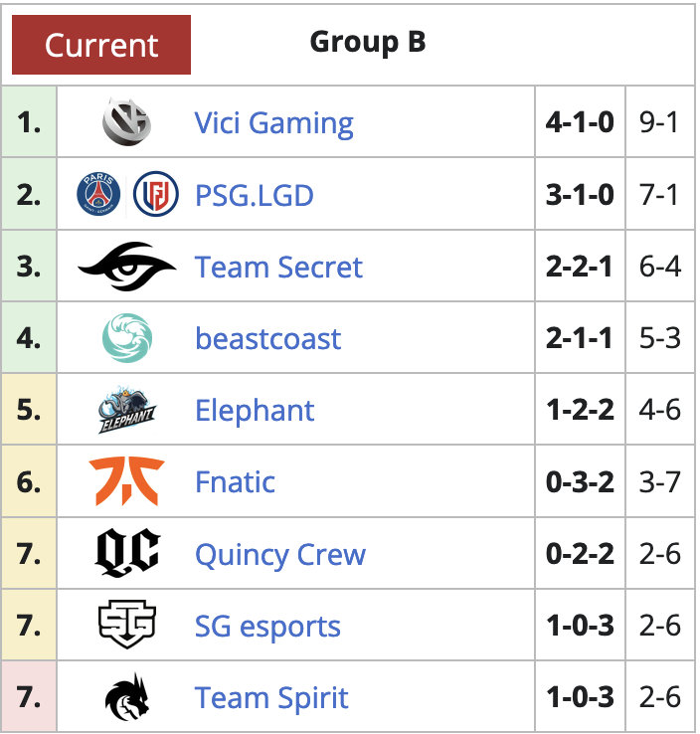Open the Team Spirit link
This screenshot has width=700, height=734.
tap(271, 699)
